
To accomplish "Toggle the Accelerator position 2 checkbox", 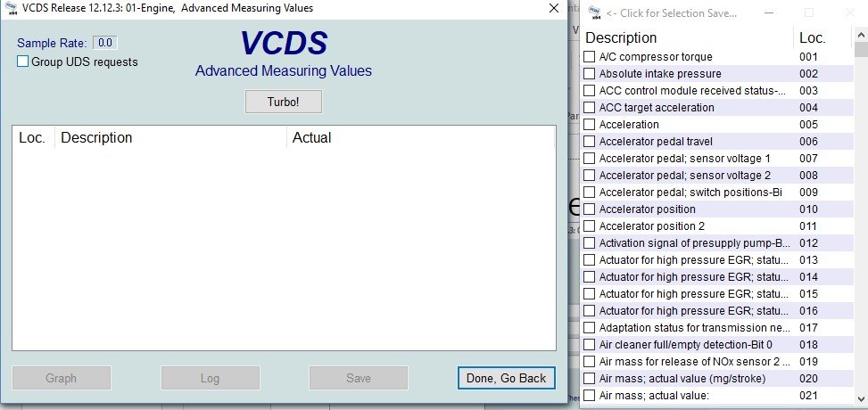I will pyautogui.click(x=589, y=226).
